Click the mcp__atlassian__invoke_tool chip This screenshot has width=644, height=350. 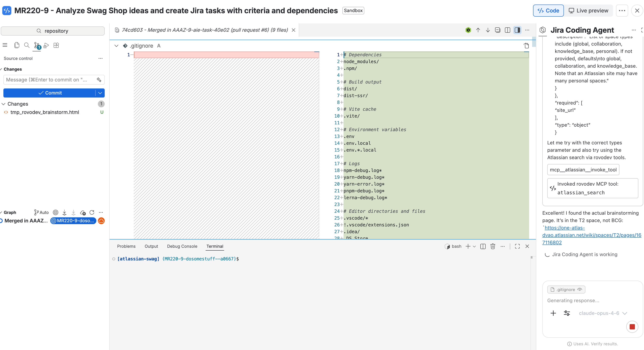[x=583, y=170]
